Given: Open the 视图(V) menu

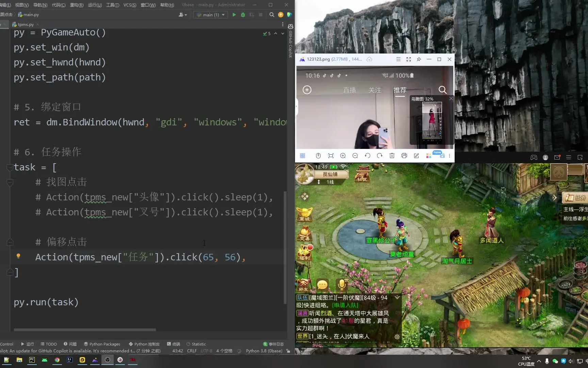Looking at the screenshot, I should (x=22, y=5).
